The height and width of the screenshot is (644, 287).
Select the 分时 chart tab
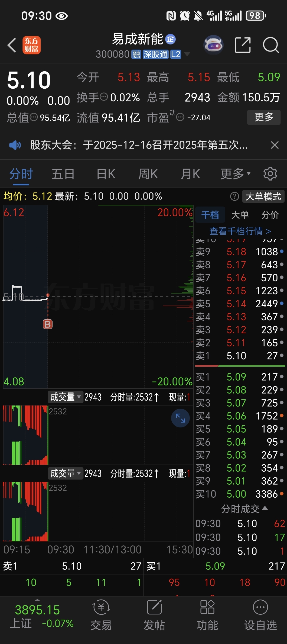21,174
